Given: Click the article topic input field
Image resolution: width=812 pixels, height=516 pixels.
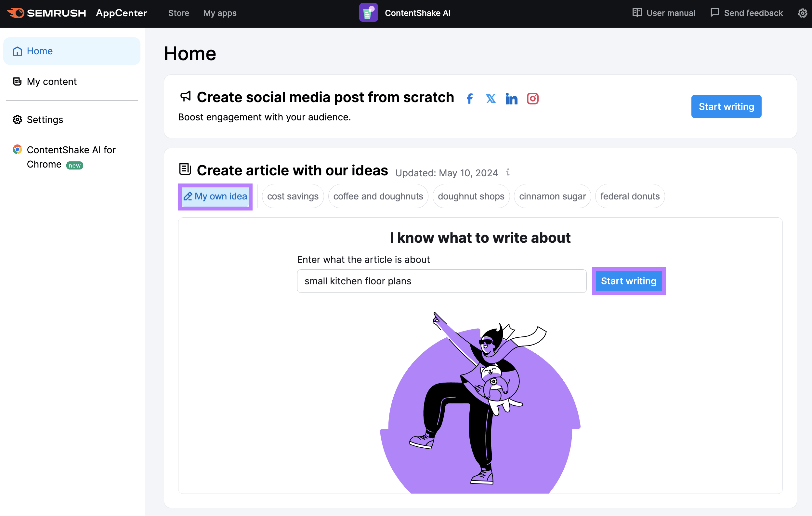Looking at the screenshot, I should (x=441, y=281).
